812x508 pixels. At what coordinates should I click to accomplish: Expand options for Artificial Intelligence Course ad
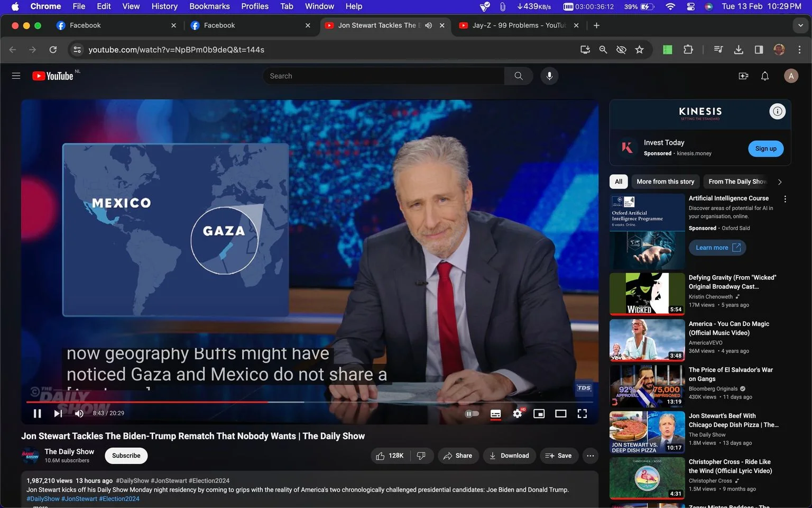coord(785,199)
